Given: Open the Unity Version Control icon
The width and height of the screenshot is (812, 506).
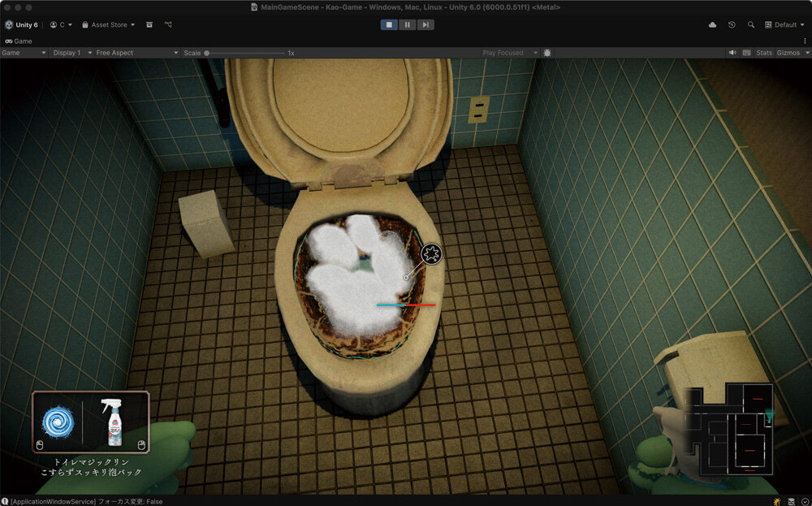Looking at the screenshot, I should coord(169,25).
